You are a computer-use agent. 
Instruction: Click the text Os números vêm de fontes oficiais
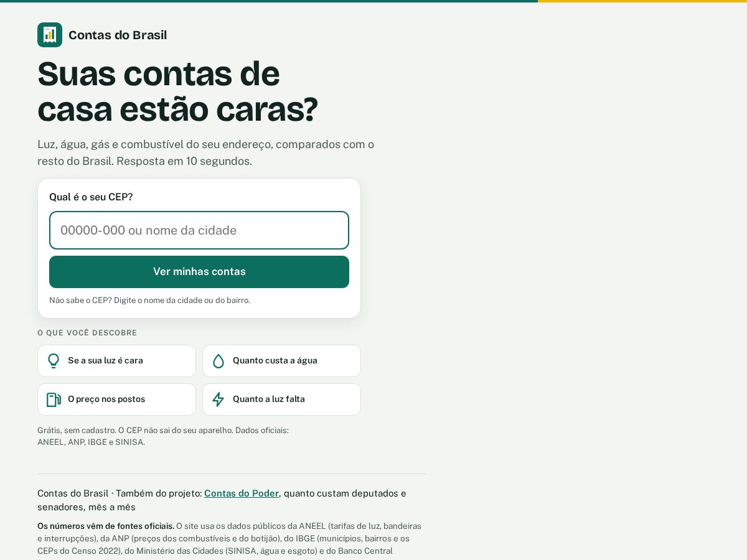click(106, 526)
